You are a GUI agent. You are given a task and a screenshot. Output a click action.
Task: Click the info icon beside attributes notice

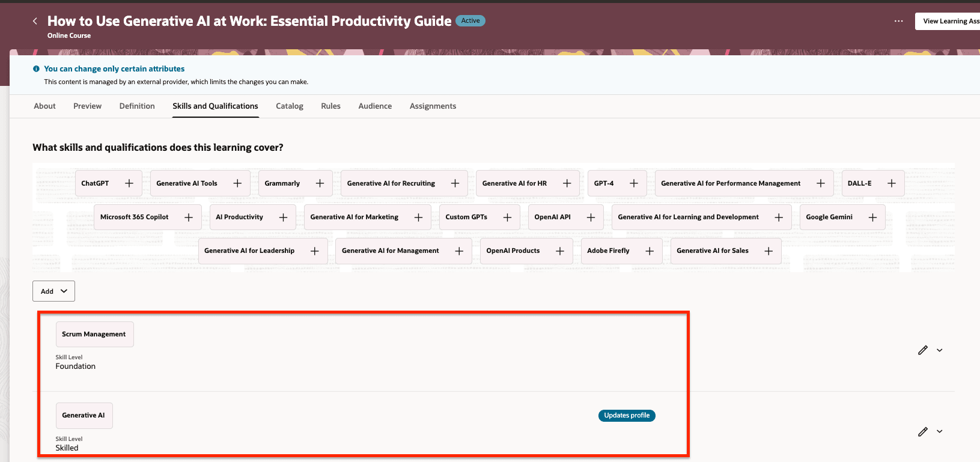pyautogui.click(x=36, y=69)
